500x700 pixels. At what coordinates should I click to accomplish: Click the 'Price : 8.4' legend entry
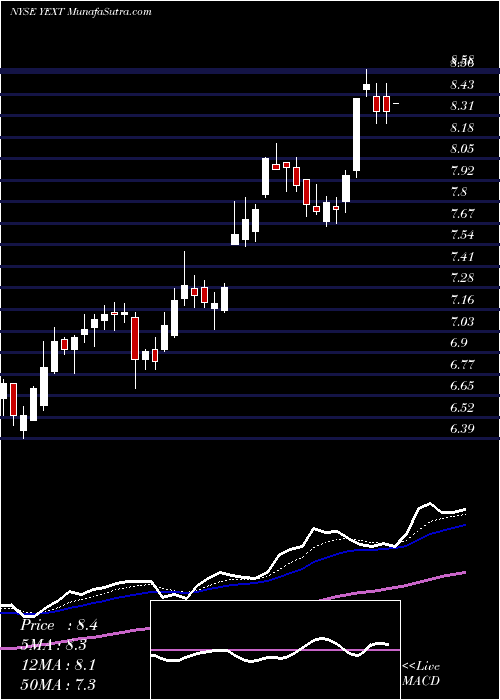click(58, 625)
